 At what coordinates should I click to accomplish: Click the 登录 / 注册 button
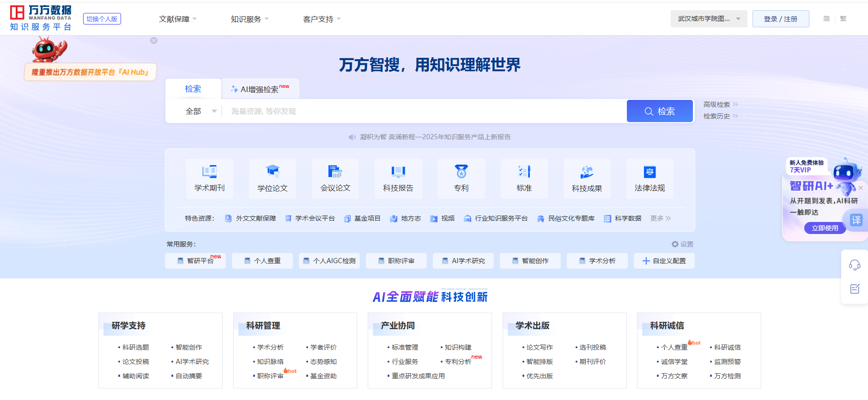pyautogui.click(x=781, y=19)
